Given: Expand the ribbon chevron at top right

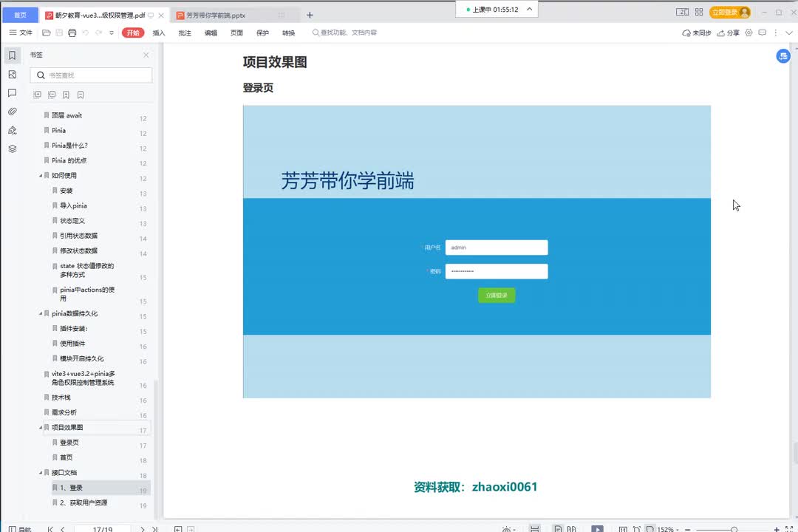Looking at the screenshot, I should 789,33.
